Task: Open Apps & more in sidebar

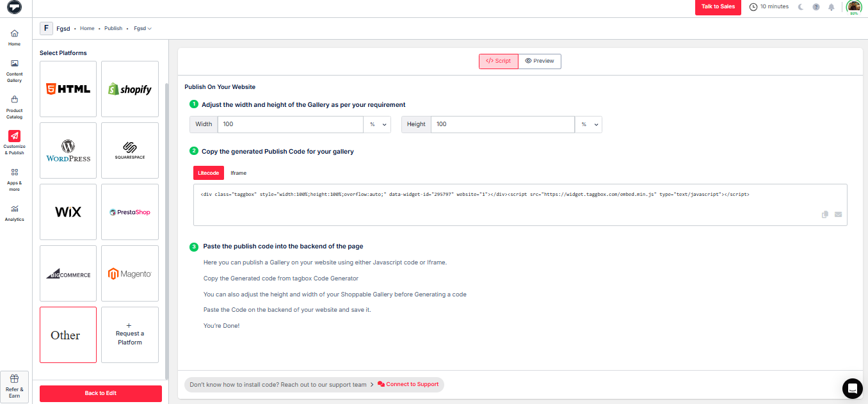Action: pos(15,180)
